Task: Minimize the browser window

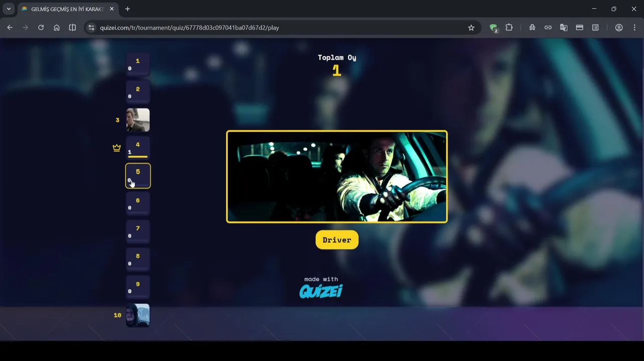Action: tap(594, 9)
